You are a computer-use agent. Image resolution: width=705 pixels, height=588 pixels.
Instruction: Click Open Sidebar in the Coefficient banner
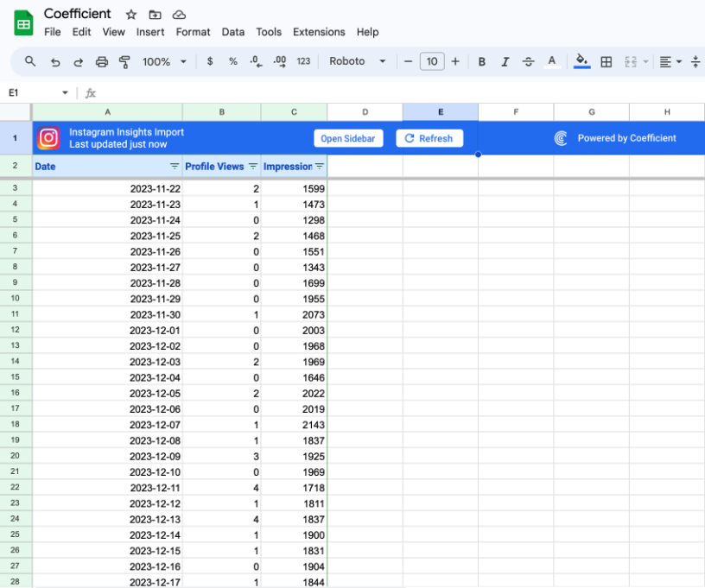point(348,137)
